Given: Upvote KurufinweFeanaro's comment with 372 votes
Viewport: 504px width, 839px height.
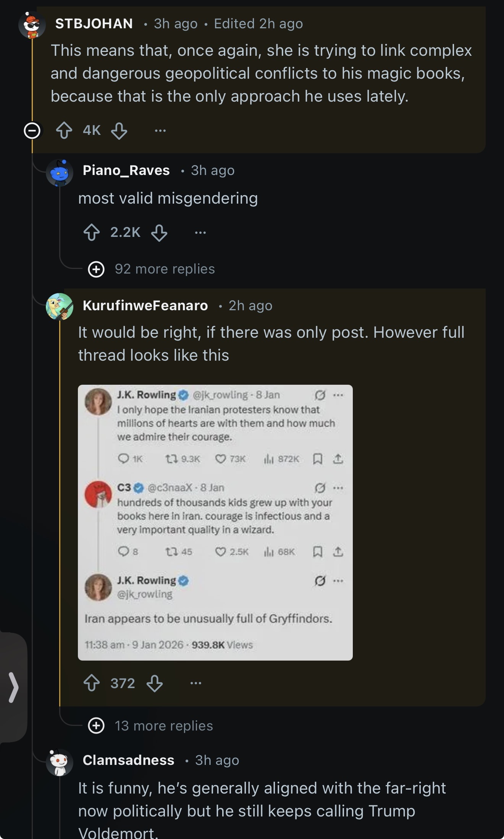Looking at the screenshot, I should [92, 683].
